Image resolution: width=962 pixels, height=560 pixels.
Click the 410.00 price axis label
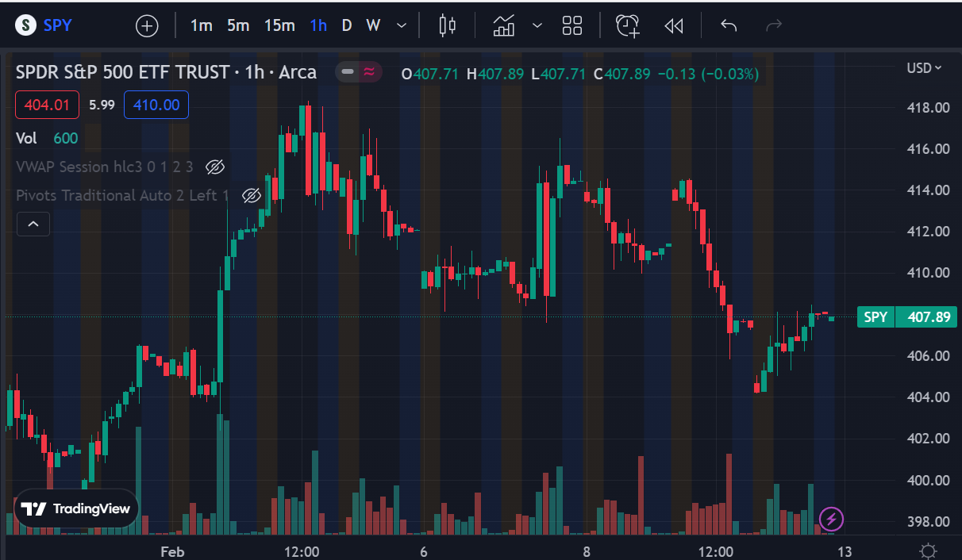(929, 273)
